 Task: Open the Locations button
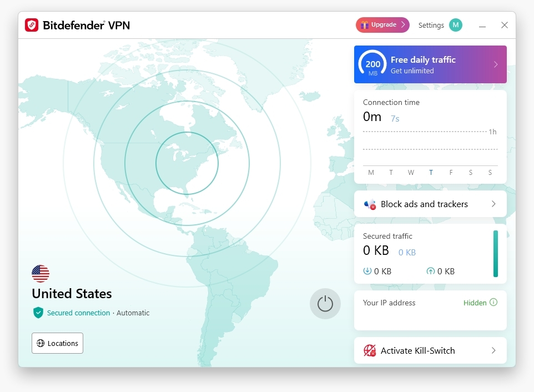tap(58, 343)
